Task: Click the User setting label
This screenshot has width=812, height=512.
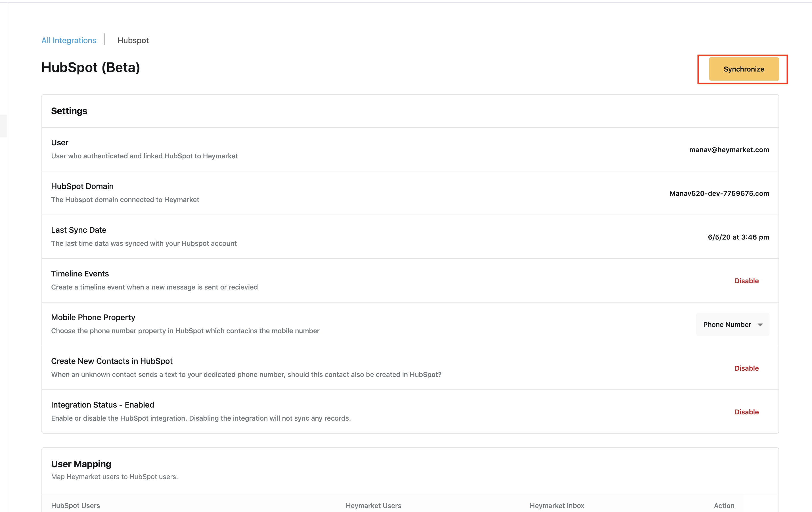Action: click(x=60, y=142)
